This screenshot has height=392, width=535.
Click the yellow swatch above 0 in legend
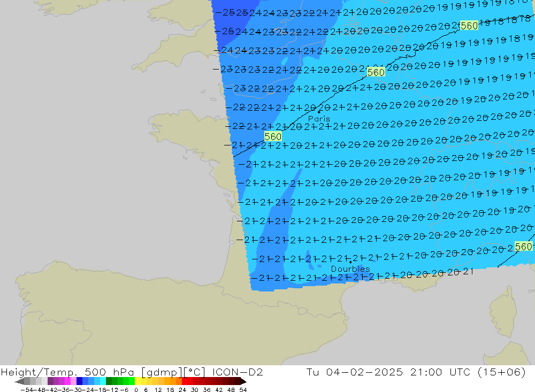coord(138,381)
